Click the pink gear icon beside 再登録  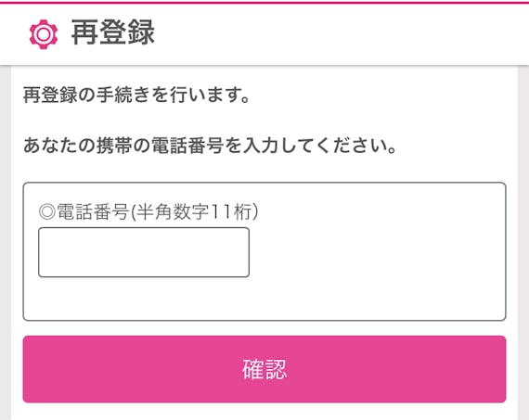[x=44, y=34]
